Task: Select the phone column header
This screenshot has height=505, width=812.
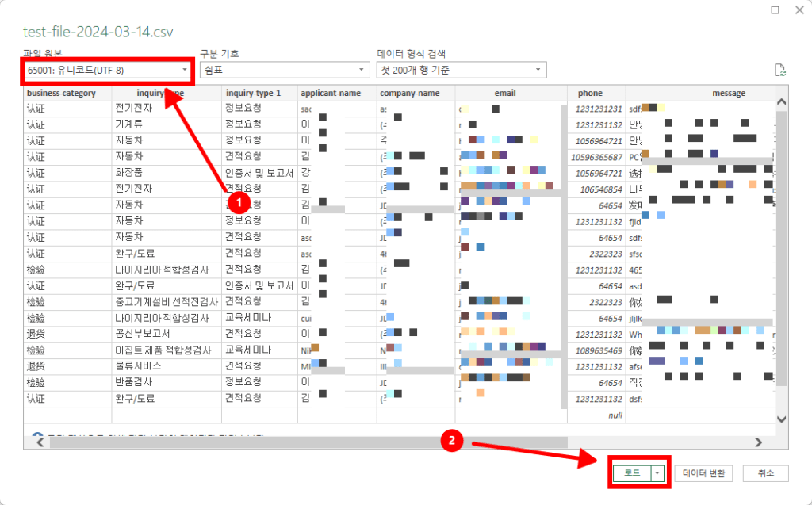Action: tap(596, 94)
